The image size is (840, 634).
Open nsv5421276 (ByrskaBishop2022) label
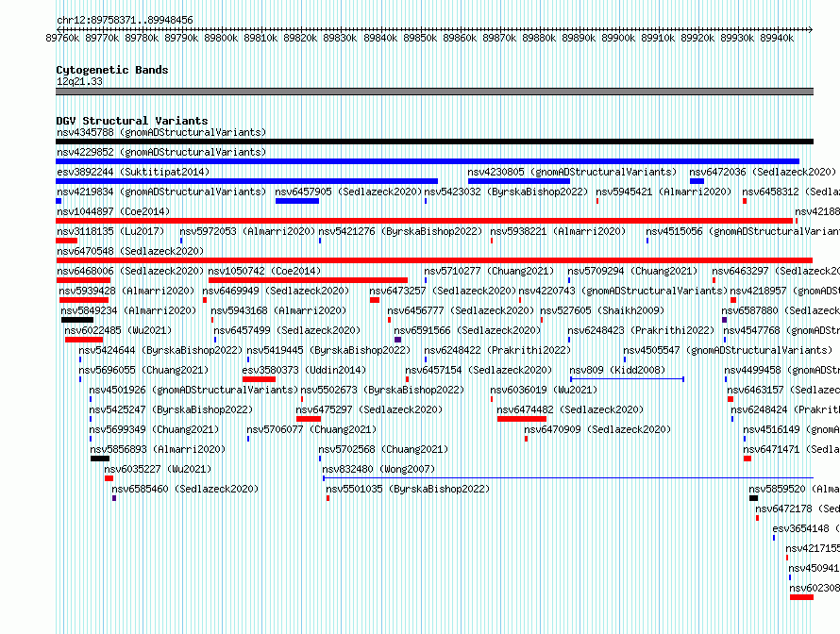[400, 231]
